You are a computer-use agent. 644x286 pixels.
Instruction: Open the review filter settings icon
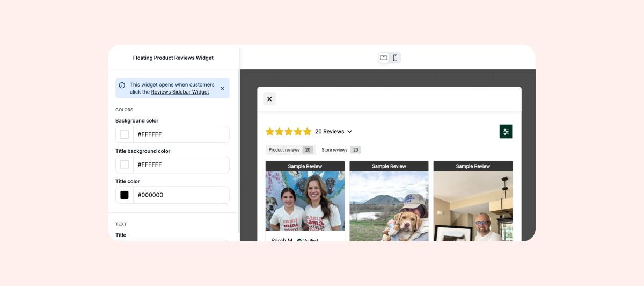click(506, 132)
